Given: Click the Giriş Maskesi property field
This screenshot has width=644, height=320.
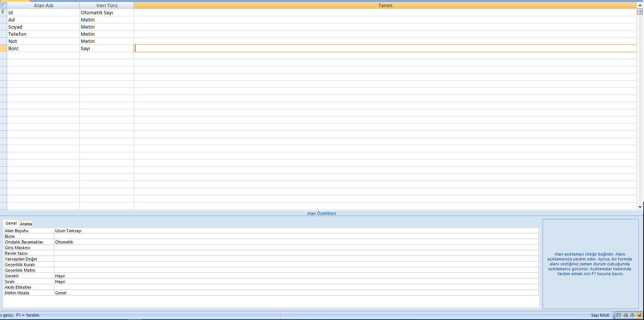Looking at the screenshot, I should [x=296, y=248].
